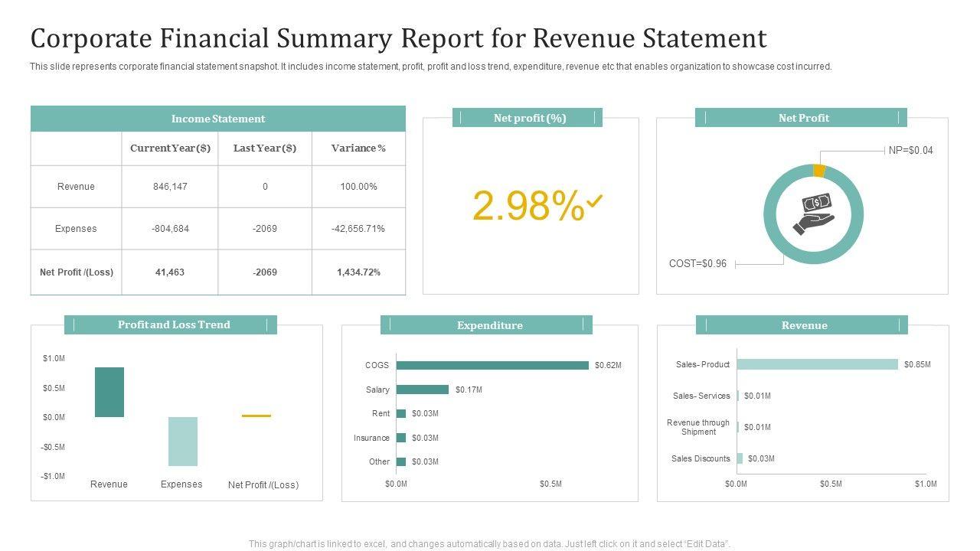Click the '100.00%' variance cell
The width and height of the screenshot is (980, 551).
pos(358,187)
